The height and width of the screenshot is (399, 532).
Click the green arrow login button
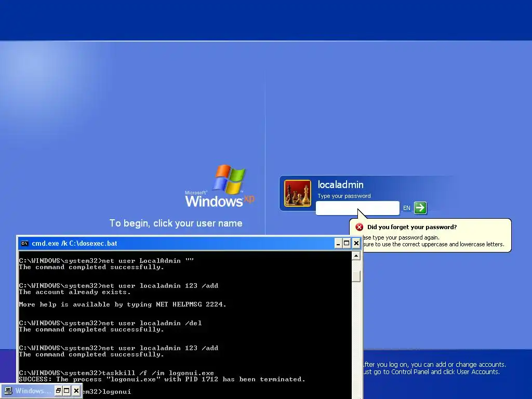click(420, 208)
